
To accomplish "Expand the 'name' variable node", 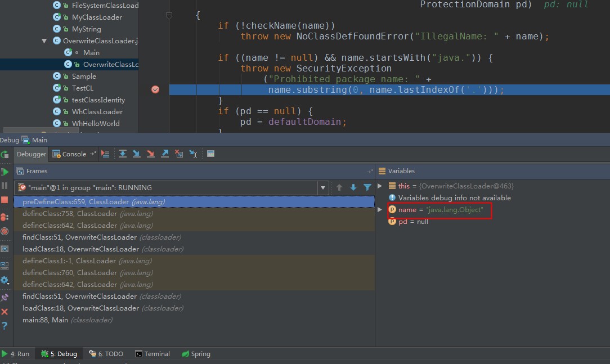I will 380,210.
